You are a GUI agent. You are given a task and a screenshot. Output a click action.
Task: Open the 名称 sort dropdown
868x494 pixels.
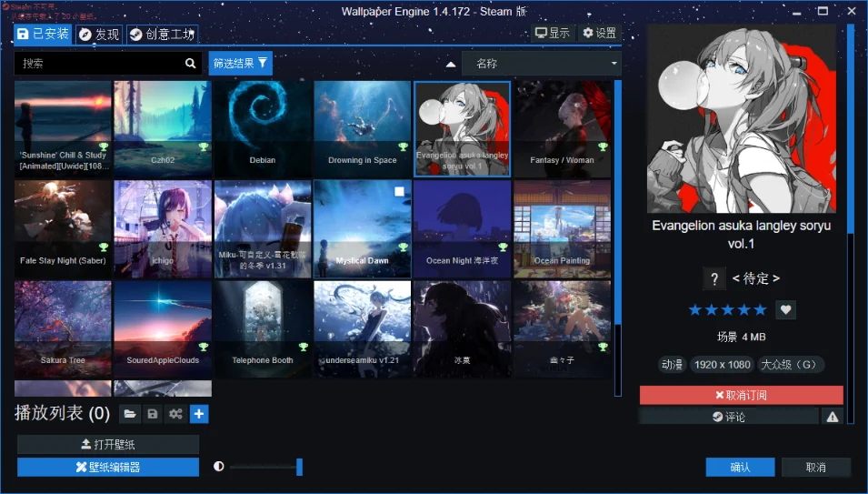tap(542, 64)
